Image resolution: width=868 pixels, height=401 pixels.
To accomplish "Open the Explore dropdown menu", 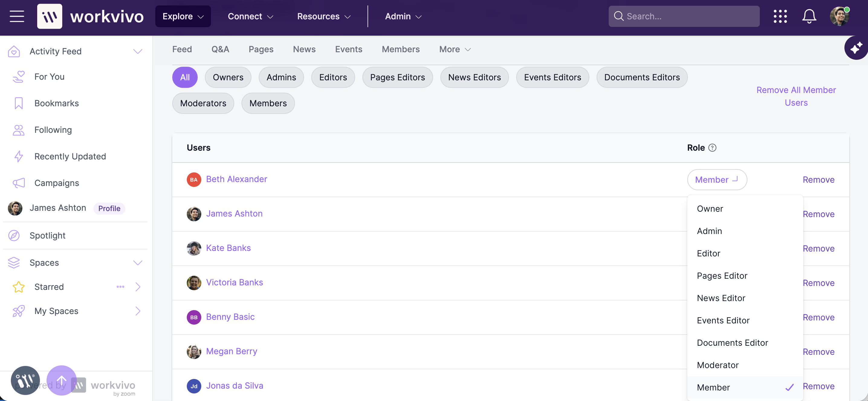I will point(183,16).
